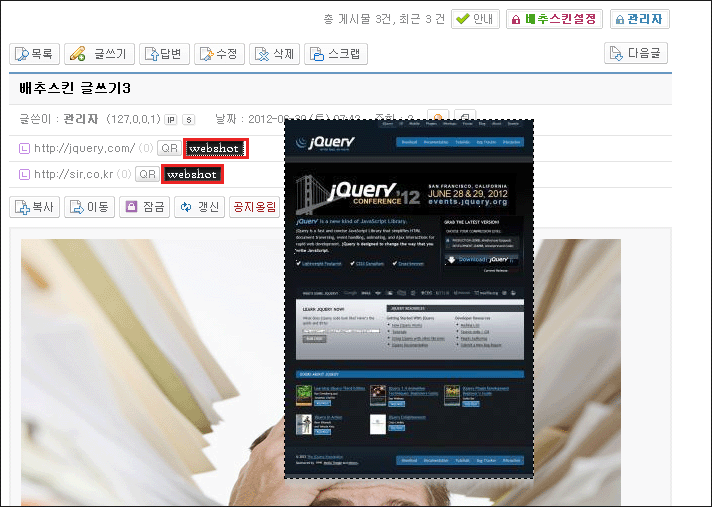Show QR code for jquery.com link

169,148
